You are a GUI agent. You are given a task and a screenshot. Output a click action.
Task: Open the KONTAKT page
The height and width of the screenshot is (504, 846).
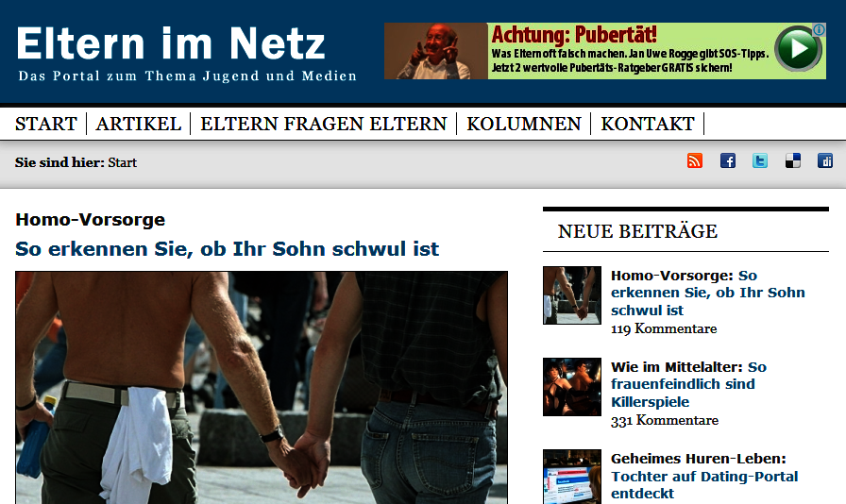[648, 124]
